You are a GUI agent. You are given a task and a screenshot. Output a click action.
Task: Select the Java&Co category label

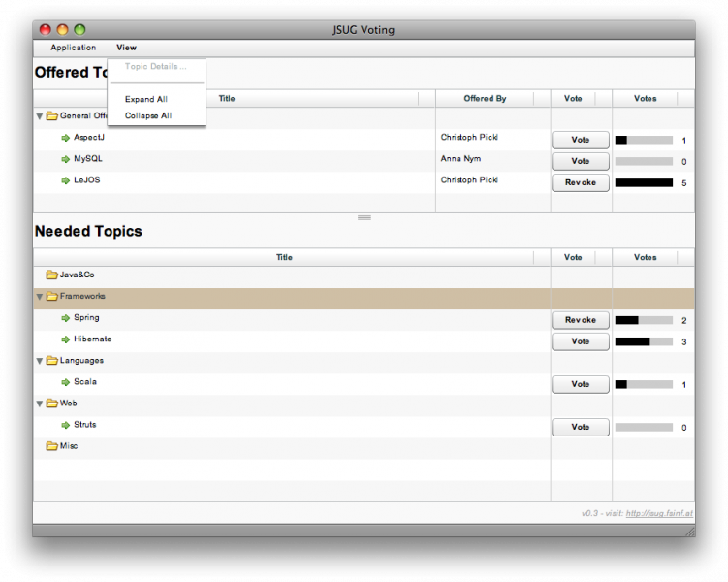[78, 275]
